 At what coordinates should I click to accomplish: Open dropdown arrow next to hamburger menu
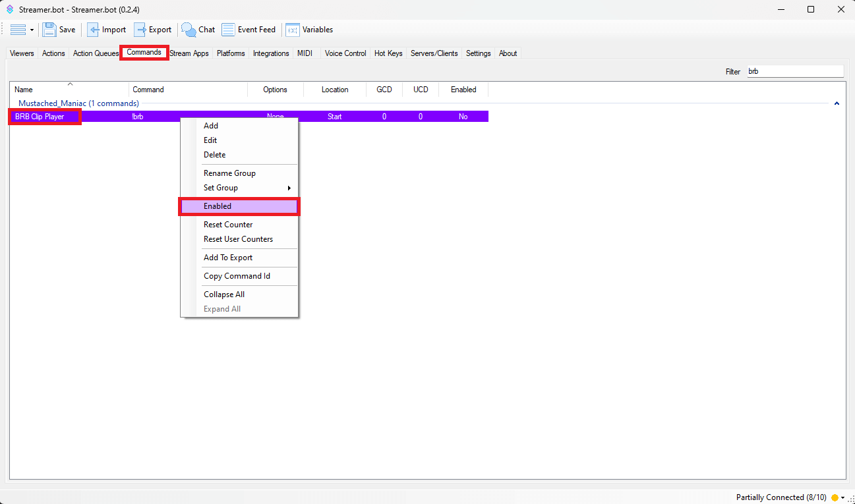[x=32, y=30]
